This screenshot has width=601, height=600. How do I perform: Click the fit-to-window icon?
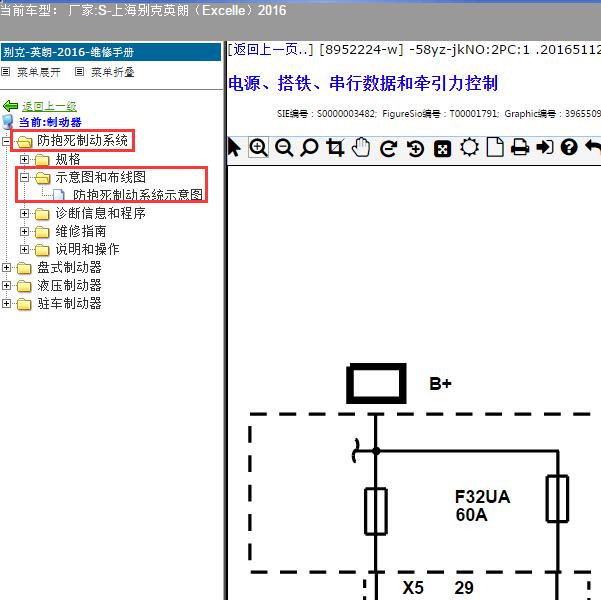[442, 149]
